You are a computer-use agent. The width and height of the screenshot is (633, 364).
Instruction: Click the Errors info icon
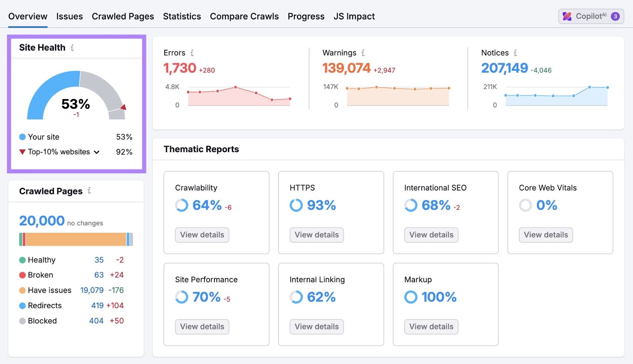(x=192, y=53)
